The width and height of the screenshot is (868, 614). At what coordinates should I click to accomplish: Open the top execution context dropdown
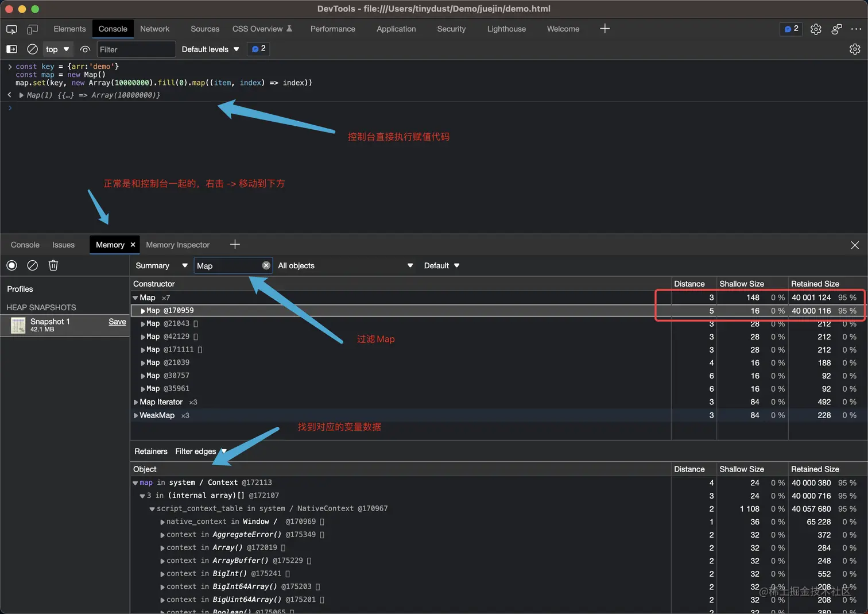point(57,49)
